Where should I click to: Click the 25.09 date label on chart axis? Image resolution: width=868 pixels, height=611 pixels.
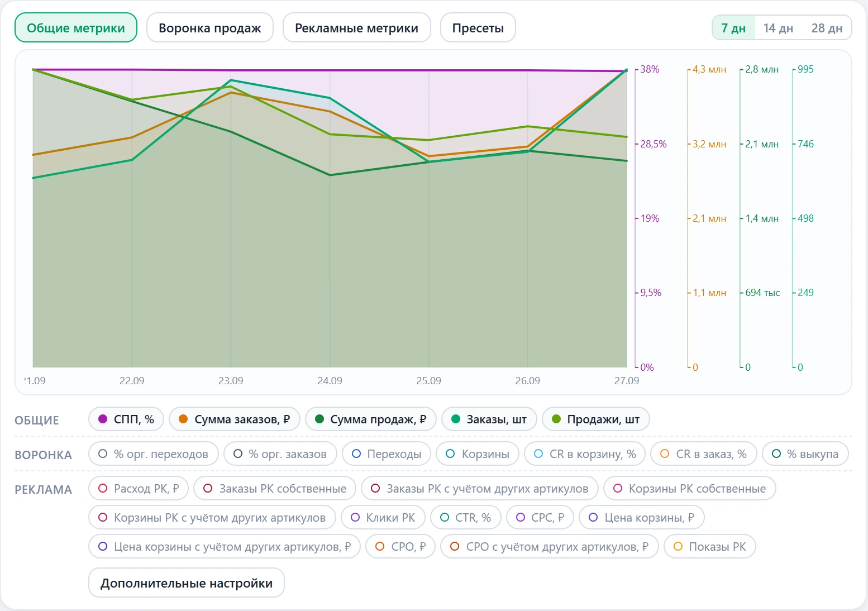(428, 380)
